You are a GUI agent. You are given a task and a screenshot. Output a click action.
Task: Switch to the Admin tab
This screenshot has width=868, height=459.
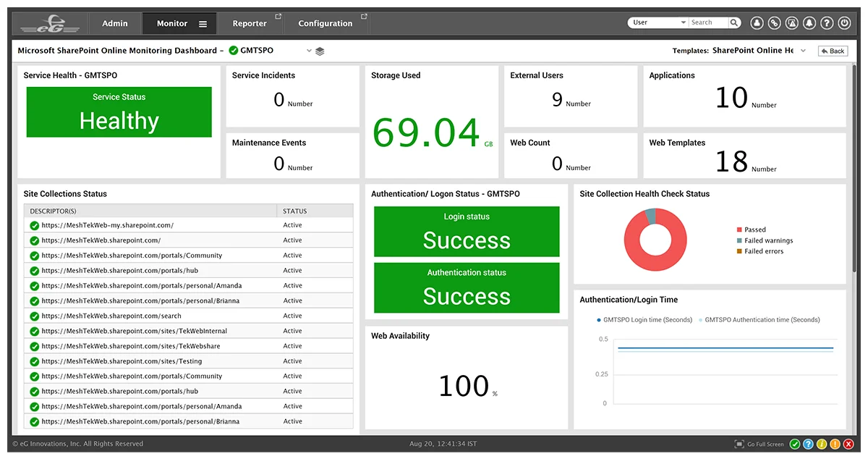114,23
